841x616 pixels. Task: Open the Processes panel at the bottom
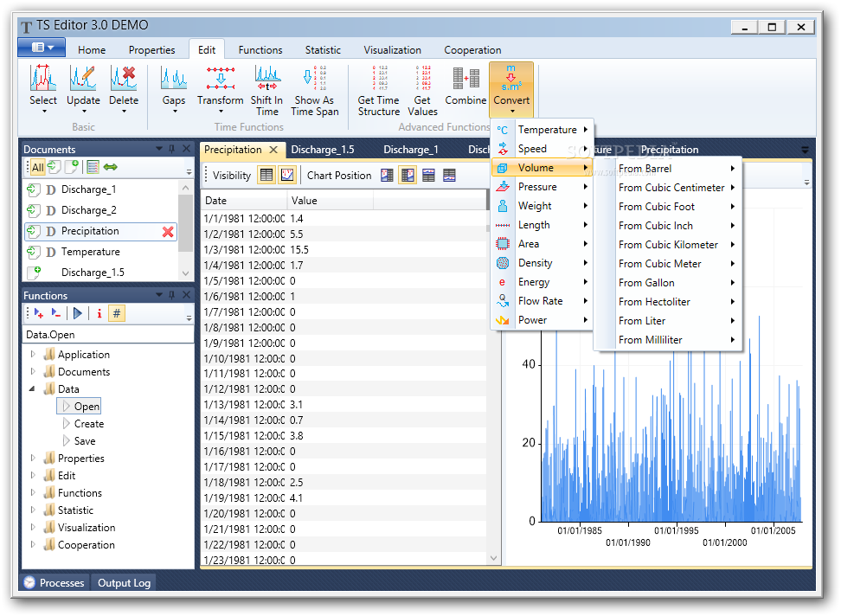pyautogui.click(x=54, y=582)
